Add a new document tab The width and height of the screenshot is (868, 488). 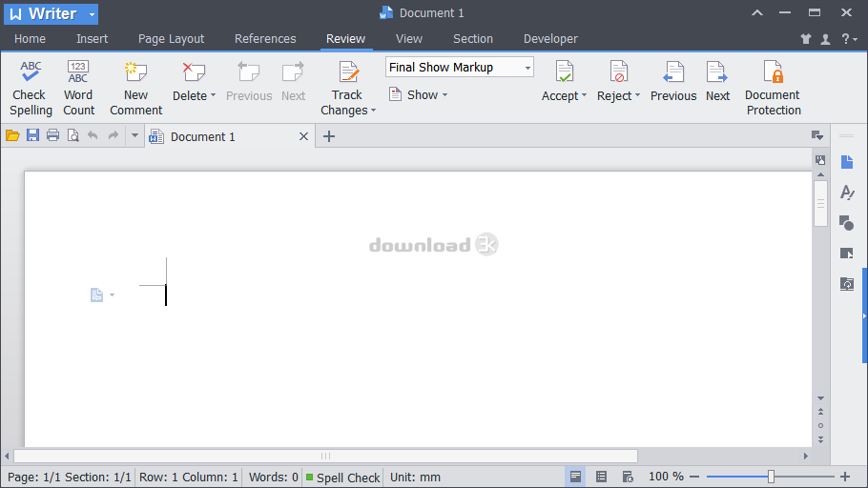point(329,136)
